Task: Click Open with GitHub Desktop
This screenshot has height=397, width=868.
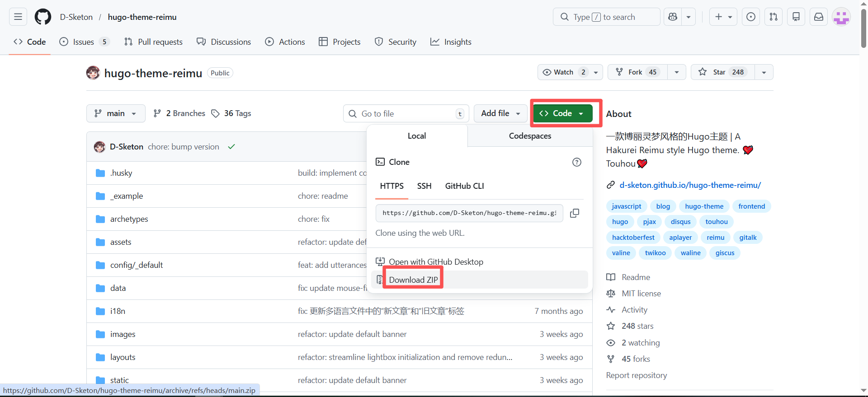Action: click(479, 262)
